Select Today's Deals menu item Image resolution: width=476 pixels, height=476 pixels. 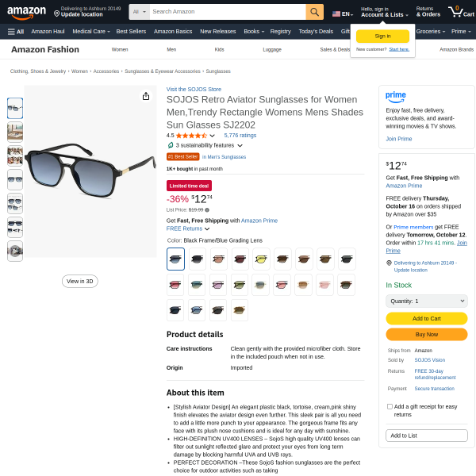point(316,31)
